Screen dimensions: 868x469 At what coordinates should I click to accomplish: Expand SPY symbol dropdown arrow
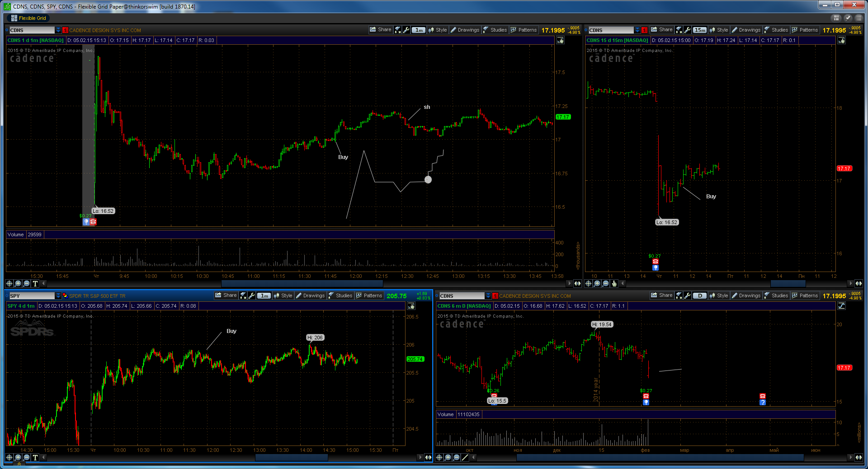tap(58, 296)
